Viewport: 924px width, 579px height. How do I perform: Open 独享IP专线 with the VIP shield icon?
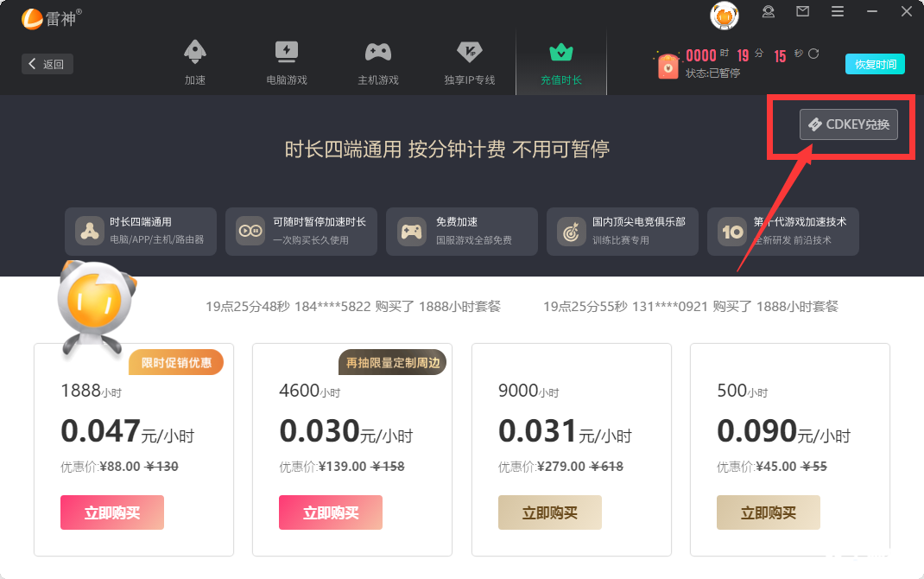[x=469, y=52]
